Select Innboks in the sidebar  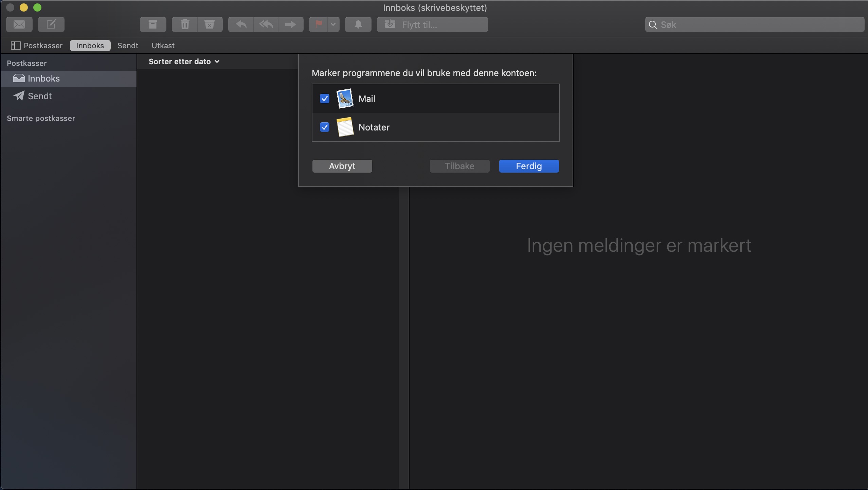pyautogui.click(x=69, y=78)
